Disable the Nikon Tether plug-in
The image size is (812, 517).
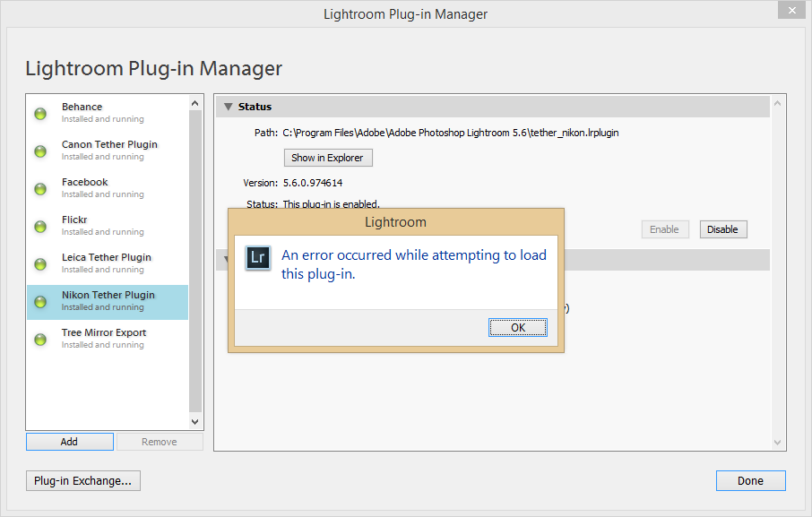pyautogui.click(x=722, y=229)
